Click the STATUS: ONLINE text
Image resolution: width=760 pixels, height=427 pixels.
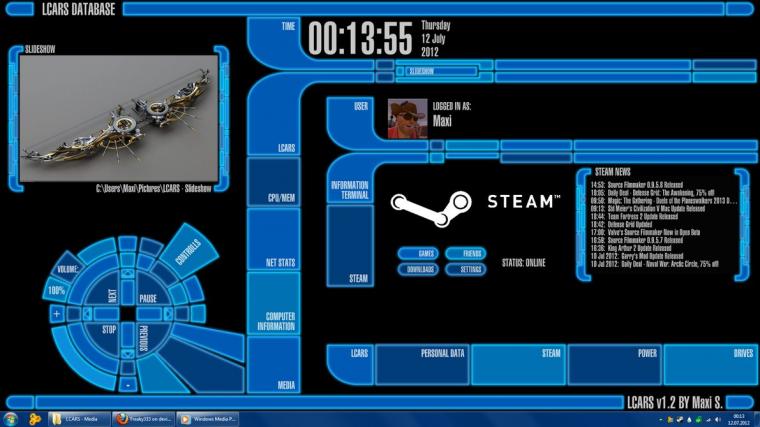coord(523,263)
